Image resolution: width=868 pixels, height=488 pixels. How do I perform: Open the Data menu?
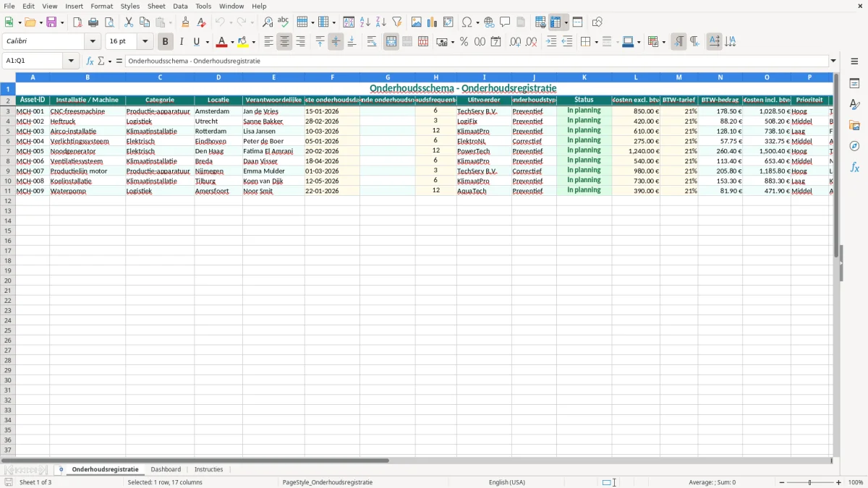(x=180, y=6)
